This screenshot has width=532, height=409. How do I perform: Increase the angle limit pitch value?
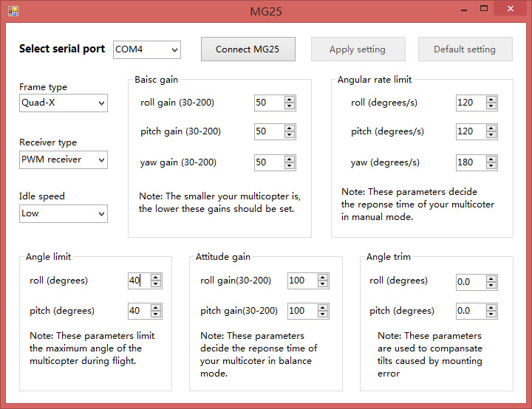pos(155,308)
